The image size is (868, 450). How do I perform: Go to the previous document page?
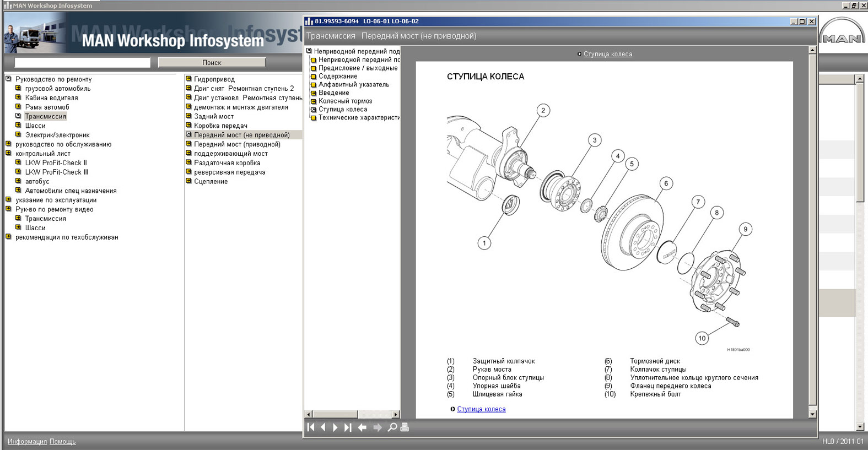tap(324, 427)
